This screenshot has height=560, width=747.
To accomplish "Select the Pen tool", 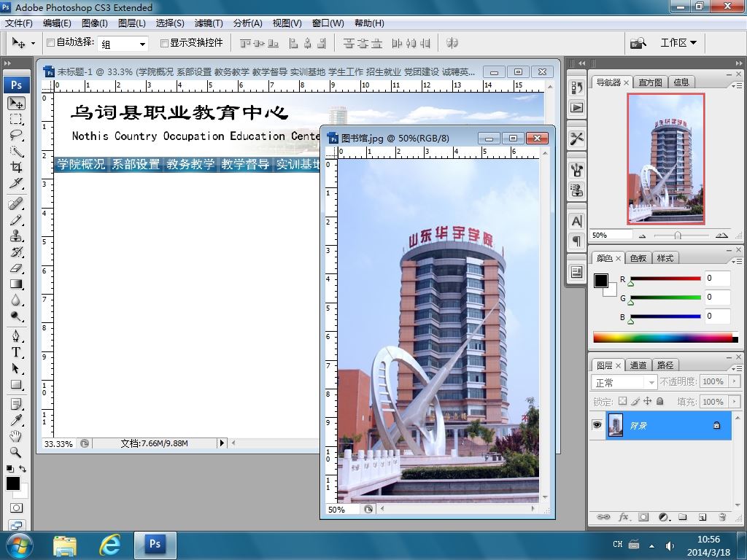I will coord(16,337).
